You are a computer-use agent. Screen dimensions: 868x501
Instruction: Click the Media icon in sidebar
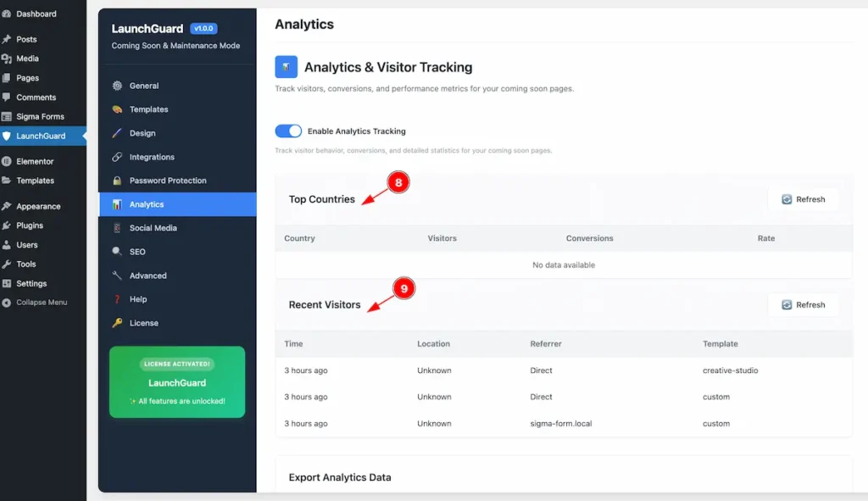pos(7,58)
